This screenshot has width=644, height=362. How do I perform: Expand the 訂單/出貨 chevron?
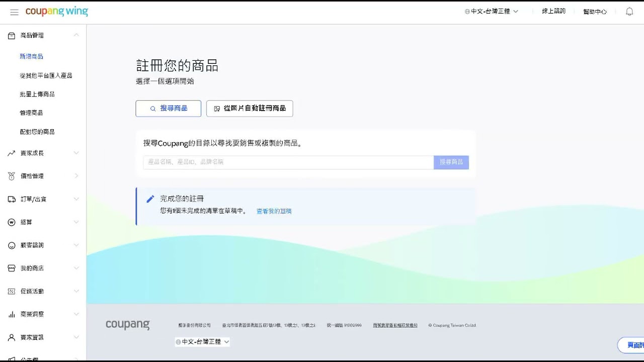coord(76,199)
